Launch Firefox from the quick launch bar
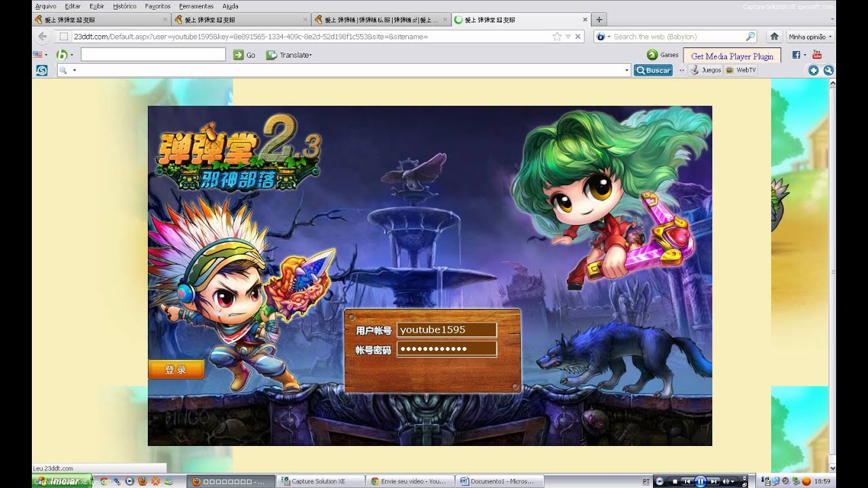Image resolution: width=868 pixels, height=488 pixels. click(x=142, y=481)
